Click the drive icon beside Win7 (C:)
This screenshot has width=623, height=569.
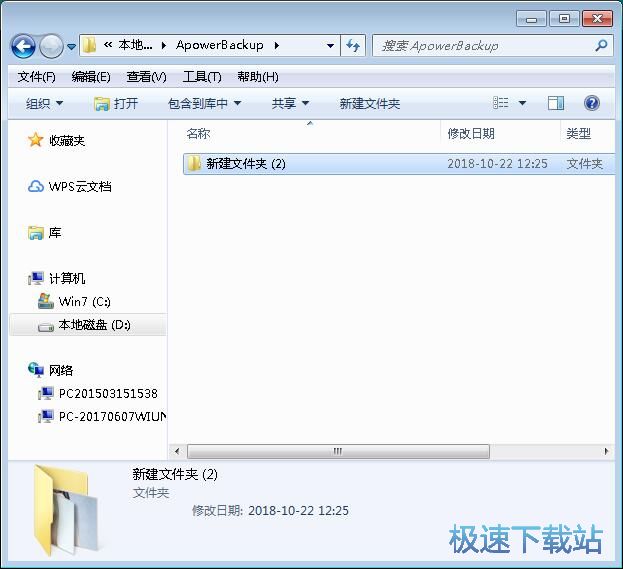click(x=46, y=301)
